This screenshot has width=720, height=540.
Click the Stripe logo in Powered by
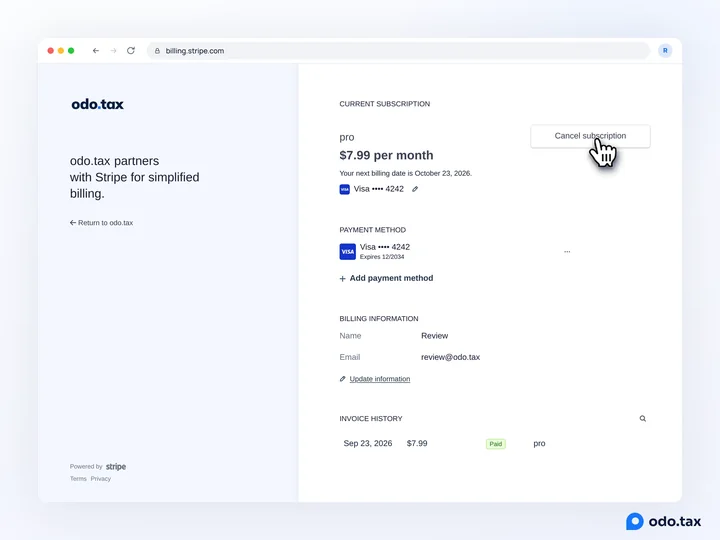116,467
